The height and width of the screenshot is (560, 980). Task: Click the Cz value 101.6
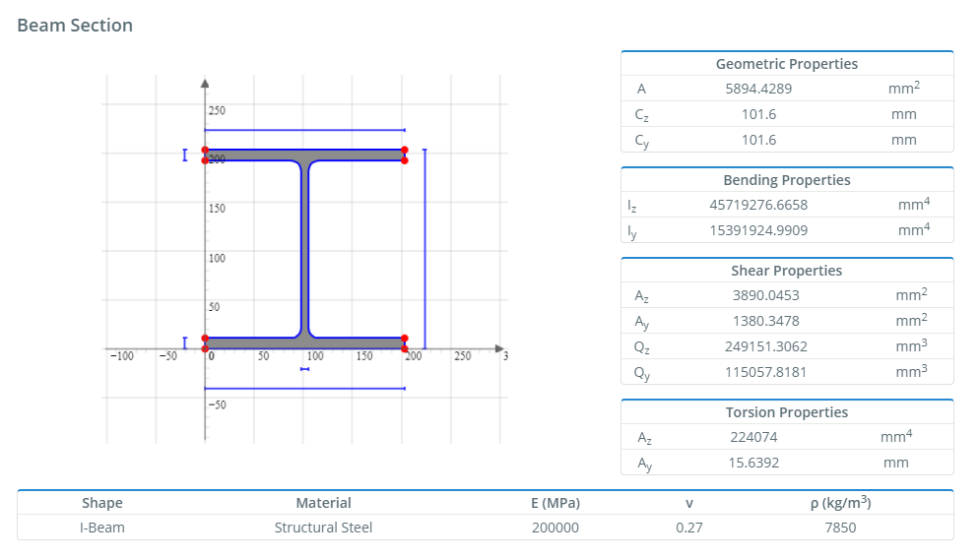pos(758,114)
